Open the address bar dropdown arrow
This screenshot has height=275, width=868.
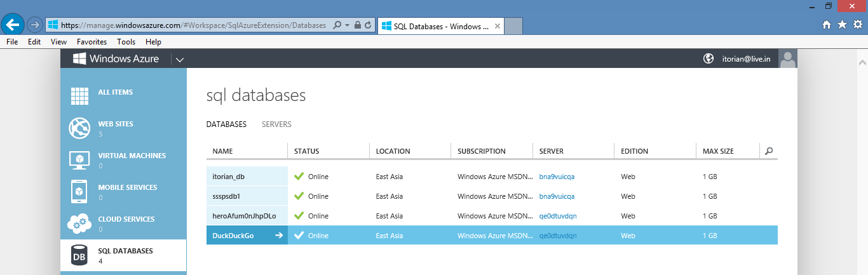pyautogui.click(x=347, y=25)
